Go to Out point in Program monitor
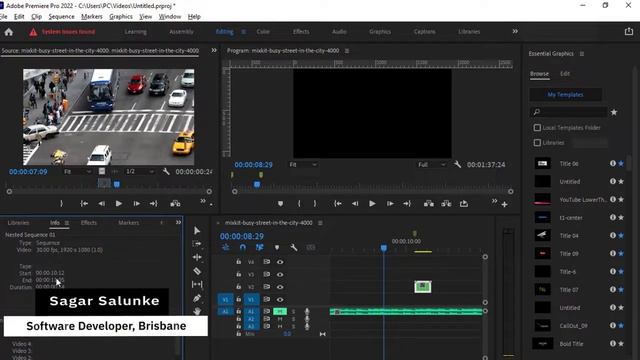The height and width of the screenshot is (360, 640). tap(407, 203)
